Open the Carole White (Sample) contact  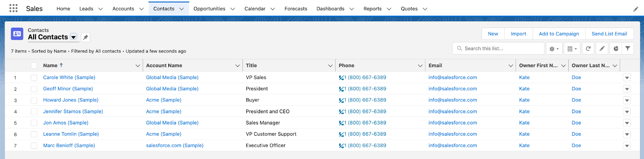point(69,77)
